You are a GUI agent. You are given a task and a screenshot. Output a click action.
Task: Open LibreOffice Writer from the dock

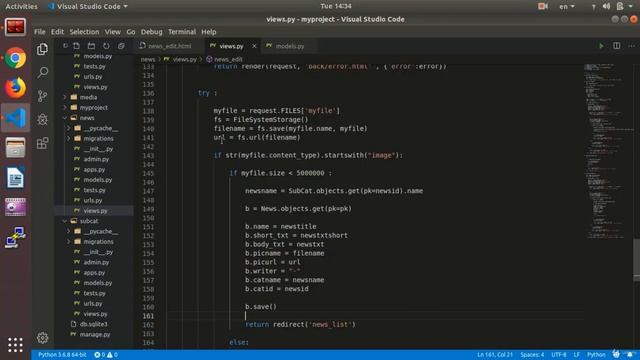[16, 178]
